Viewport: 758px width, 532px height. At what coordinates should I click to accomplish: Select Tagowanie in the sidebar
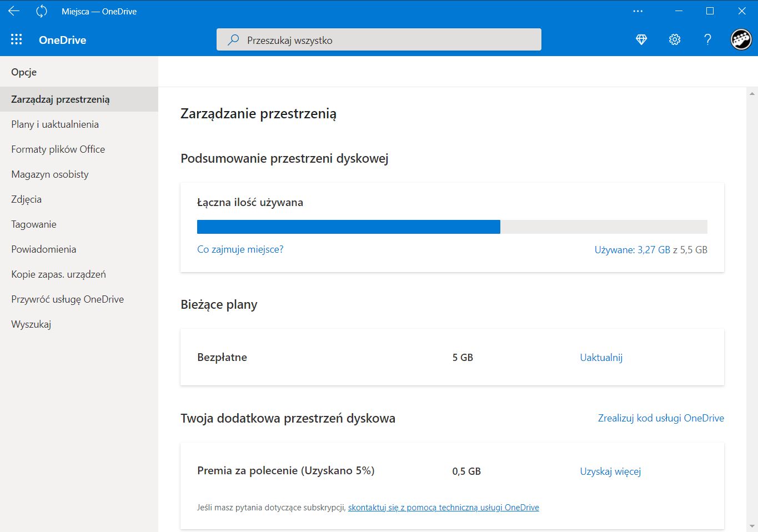click(x=33, y=224)
